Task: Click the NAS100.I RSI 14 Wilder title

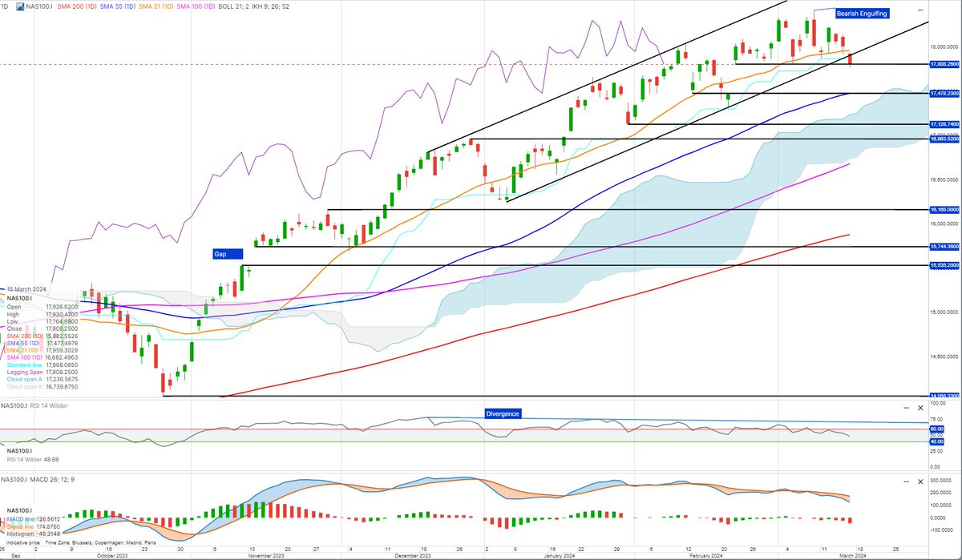Action: tap(34, 408)
